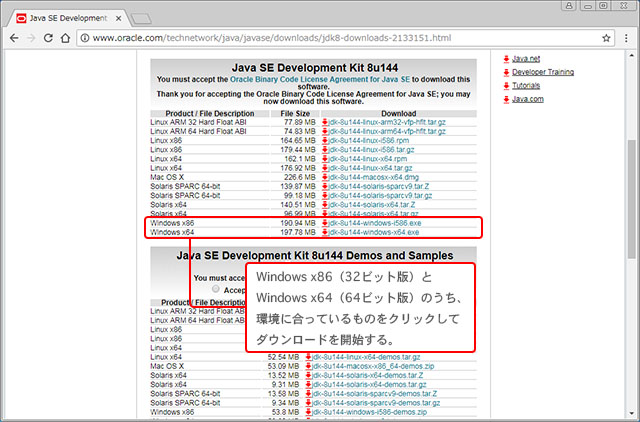Click the download arrow for macosx-x64.dmg
The height and width of the screenshot is (422, 640).
tap(325, 177)
